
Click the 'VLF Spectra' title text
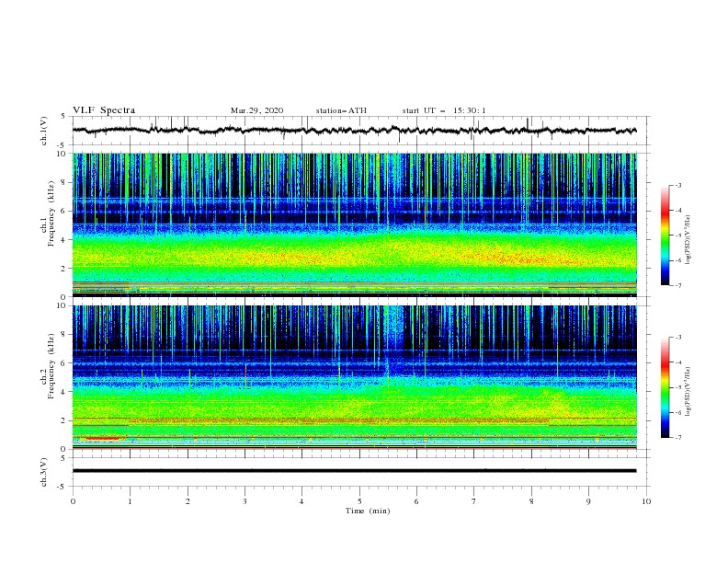(104, 110)
